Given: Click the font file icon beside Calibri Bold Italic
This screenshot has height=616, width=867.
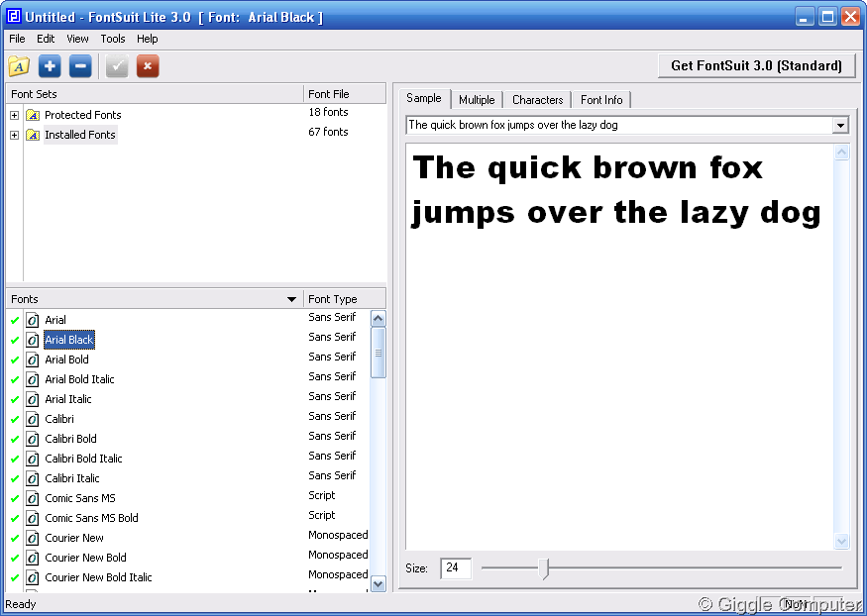Looking at the screenshot, I should tap(33, 460).
